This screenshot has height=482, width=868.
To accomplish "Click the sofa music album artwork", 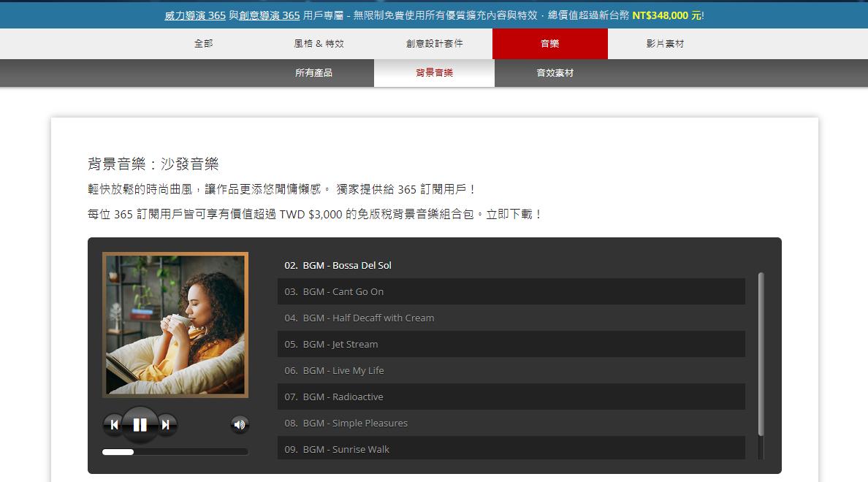I will [175, 325].
